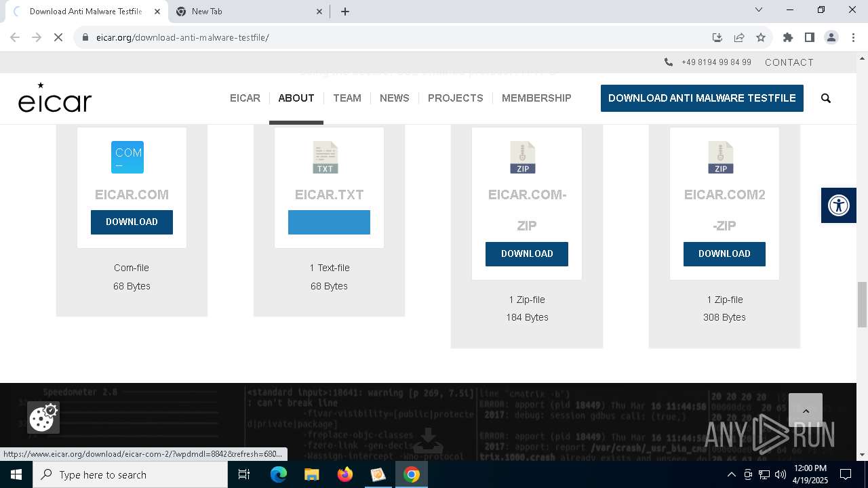Open the cookie settings icon
The height and width of the screenshot is (488, 868).
pyautogui.click(x=43, y=418)
